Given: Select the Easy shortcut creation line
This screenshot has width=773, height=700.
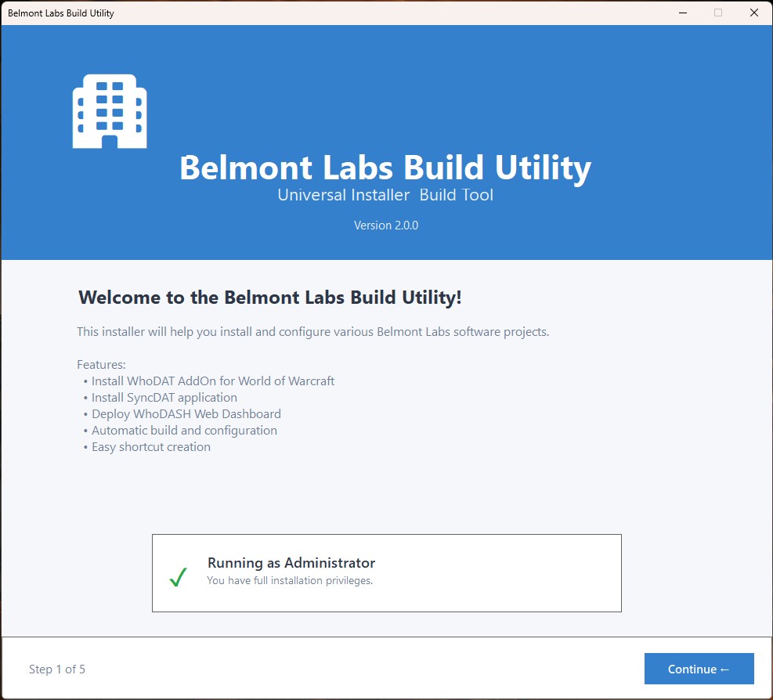Looking at the screenshot, I should coord(150,447).
